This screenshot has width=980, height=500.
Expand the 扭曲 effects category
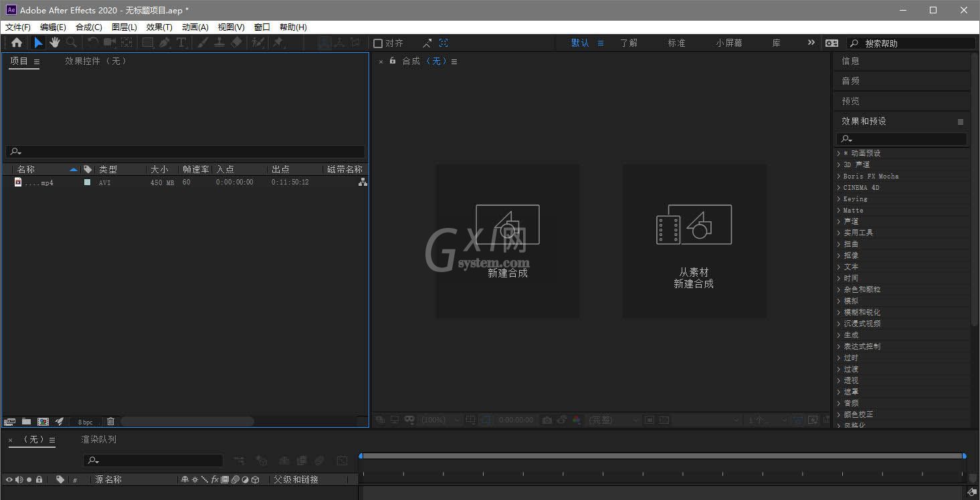[x=839, y=244]
